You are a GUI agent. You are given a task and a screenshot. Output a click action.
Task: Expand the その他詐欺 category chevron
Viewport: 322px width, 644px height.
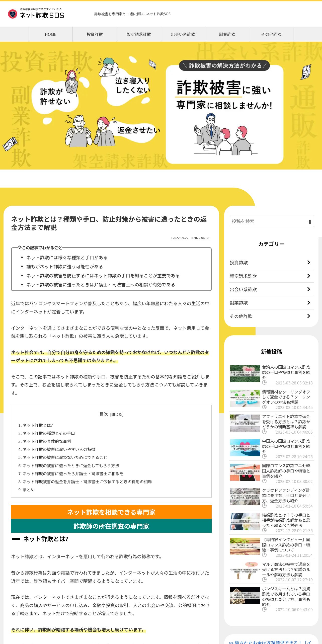[x=309, y=316]
